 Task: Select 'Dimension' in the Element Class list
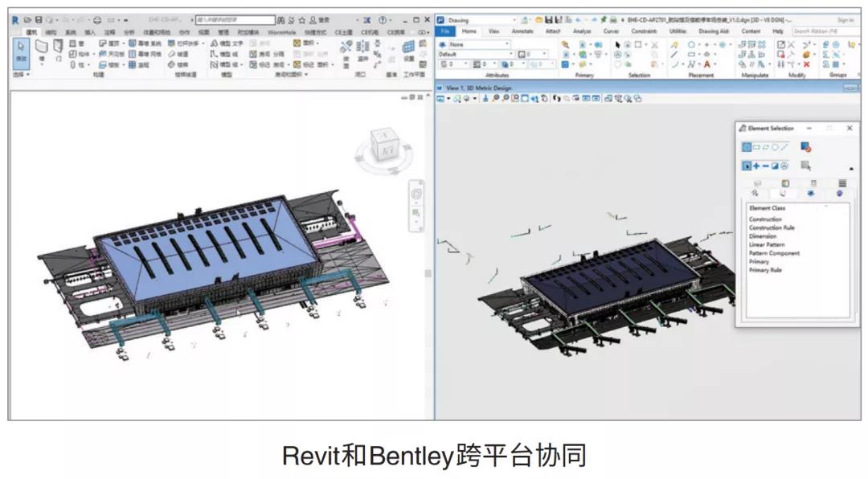click(x=763, y=236)
